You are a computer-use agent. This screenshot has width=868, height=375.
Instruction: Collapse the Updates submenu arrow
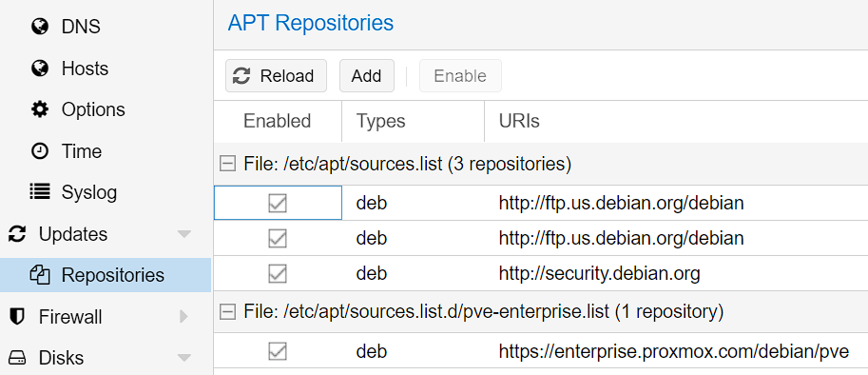pyautogui.click(x=184, y=234)
